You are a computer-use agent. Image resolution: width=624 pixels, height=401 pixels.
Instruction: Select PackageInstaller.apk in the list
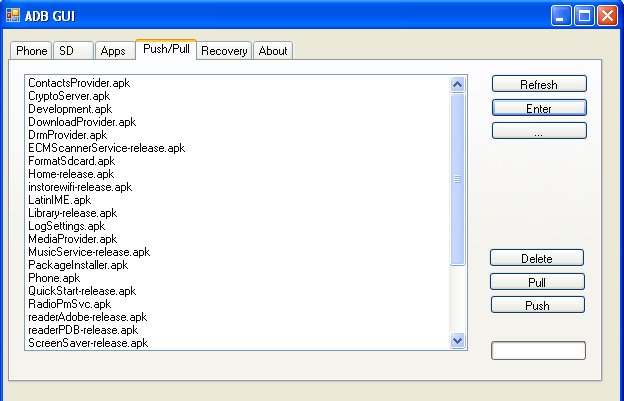(238, 265)
